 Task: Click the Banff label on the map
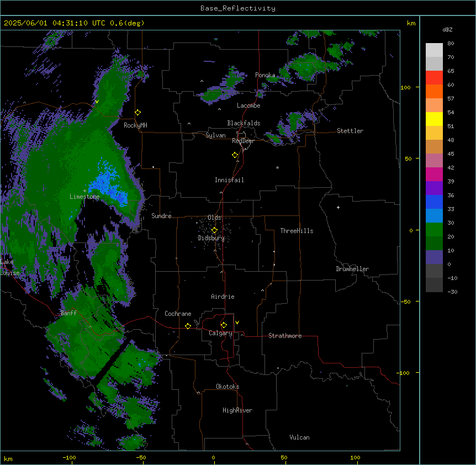[x=68, y=313]
